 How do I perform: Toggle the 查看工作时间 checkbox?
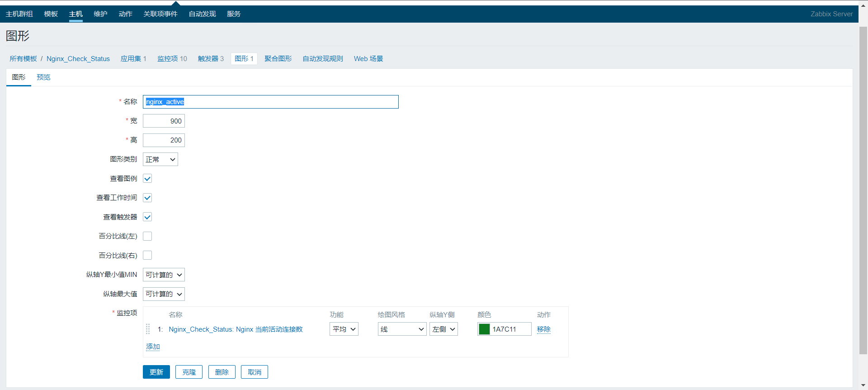pos(147,198)
